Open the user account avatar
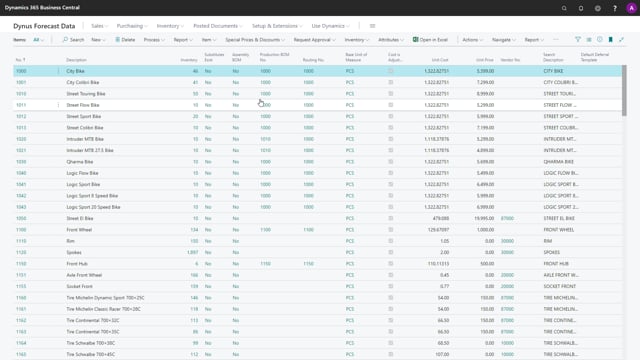Screen dimensions: 640x360 point(631,8)
